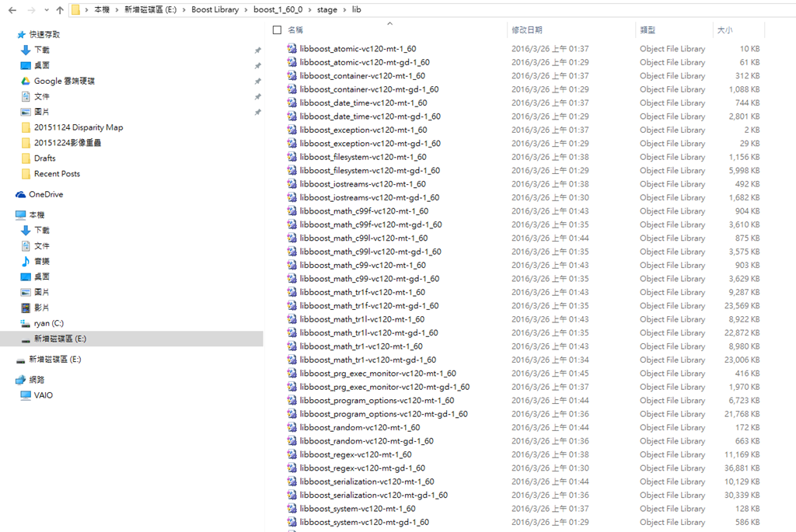Select file libboost_prg_exec_monitor-vc120-mt-1_60

click(378, 374)
